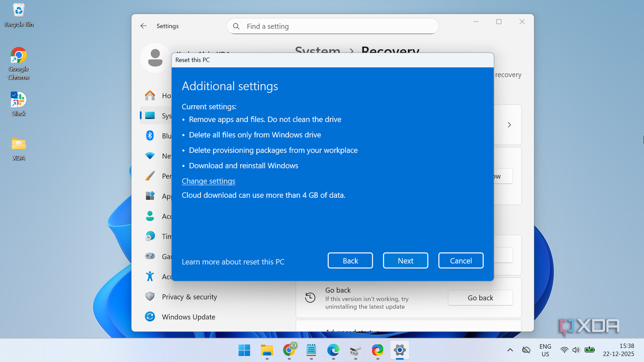Click the cloud sync-off tray icon
This screenshot has height=362, width=644.
(526, 350)
